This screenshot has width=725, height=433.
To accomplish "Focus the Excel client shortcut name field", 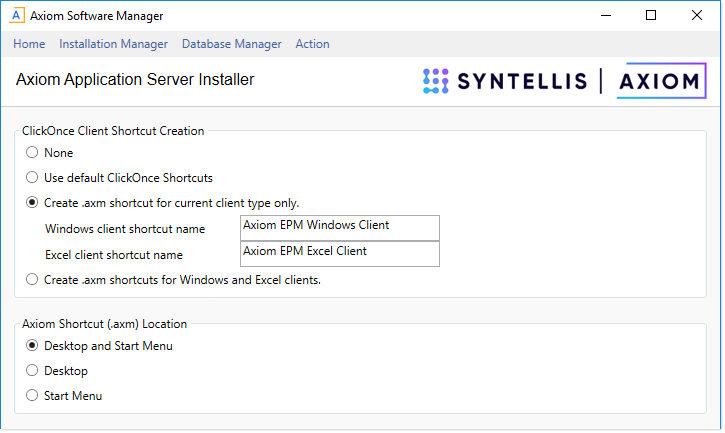I will (340, 253).
